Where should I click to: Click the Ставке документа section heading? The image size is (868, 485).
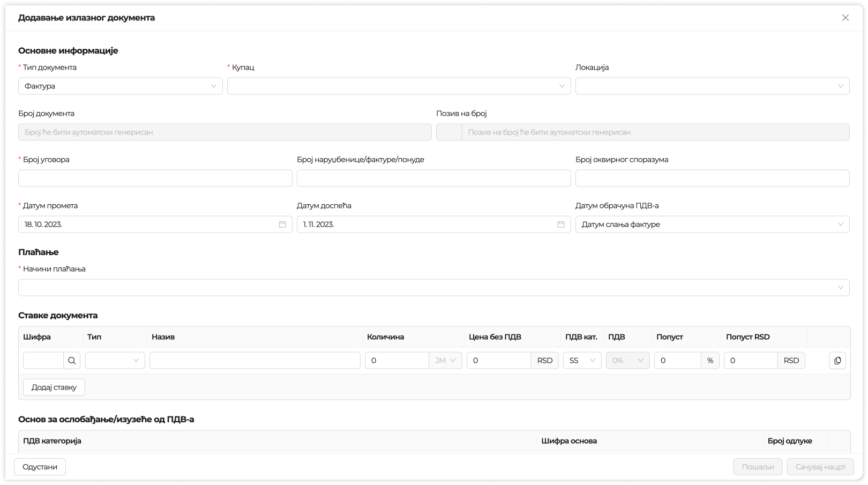[58, 316]
